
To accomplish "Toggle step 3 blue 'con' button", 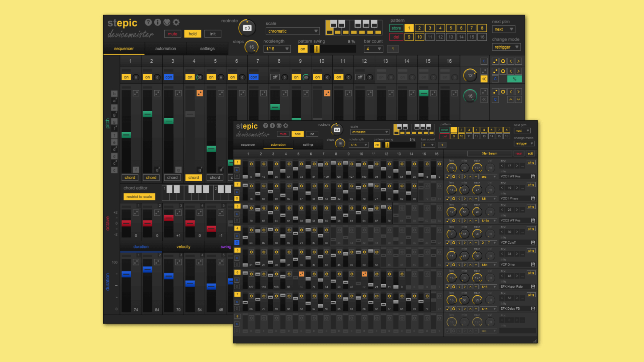I will pyautogui.click(x=169, y=77).
